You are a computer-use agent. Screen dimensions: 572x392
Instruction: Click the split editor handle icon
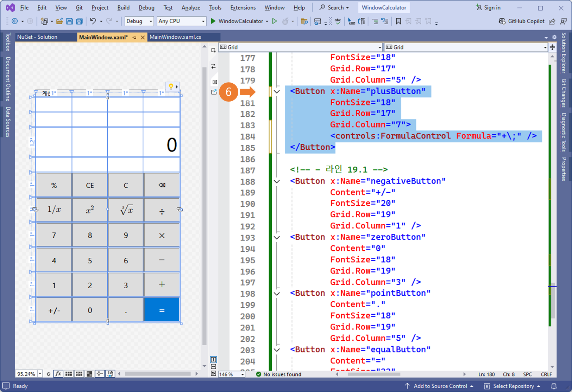(x=553, y=47)
